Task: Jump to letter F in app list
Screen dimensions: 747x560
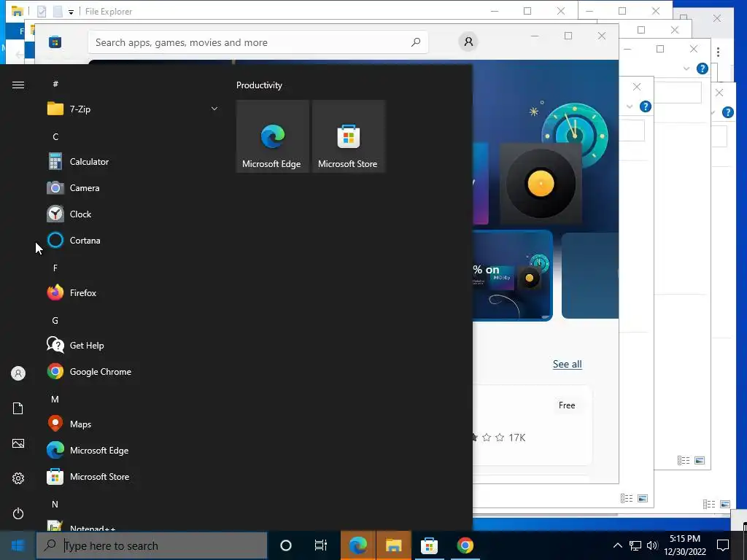Action: click(x=55, y=268)
